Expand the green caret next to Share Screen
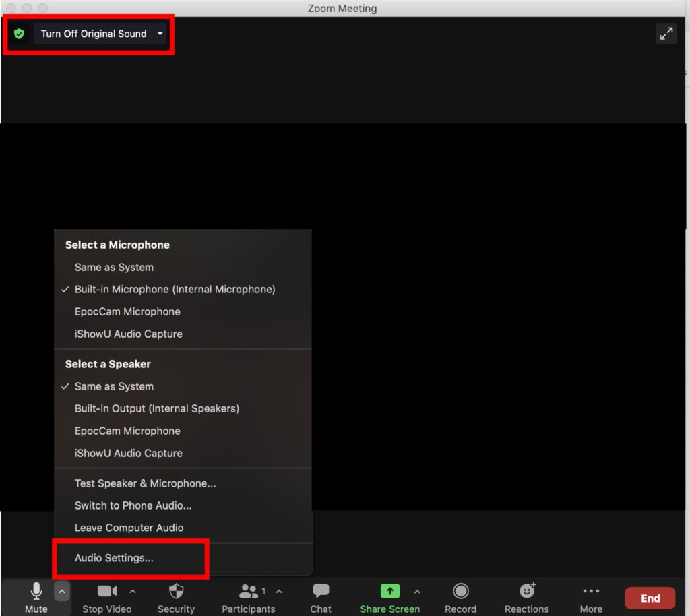The width and height of the screenshot is (690, 616). (x=417, y=592)
